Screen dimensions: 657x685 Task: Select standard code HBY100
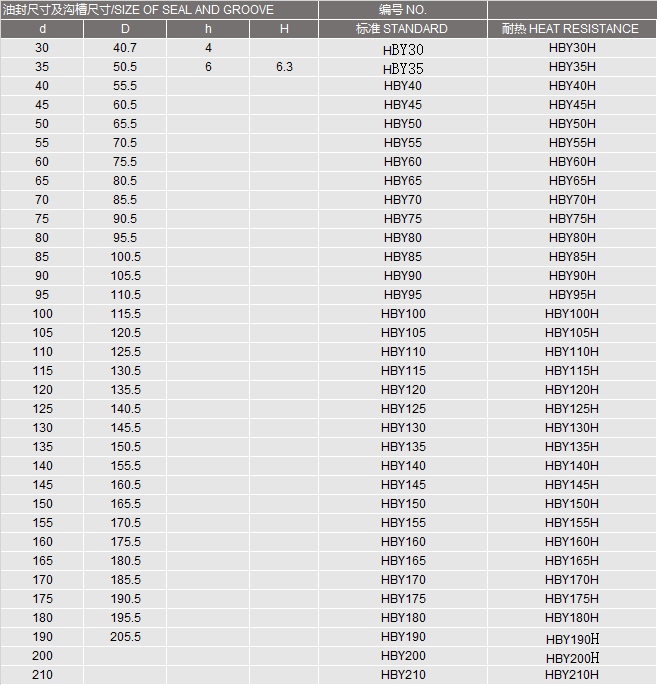point(403,314)
